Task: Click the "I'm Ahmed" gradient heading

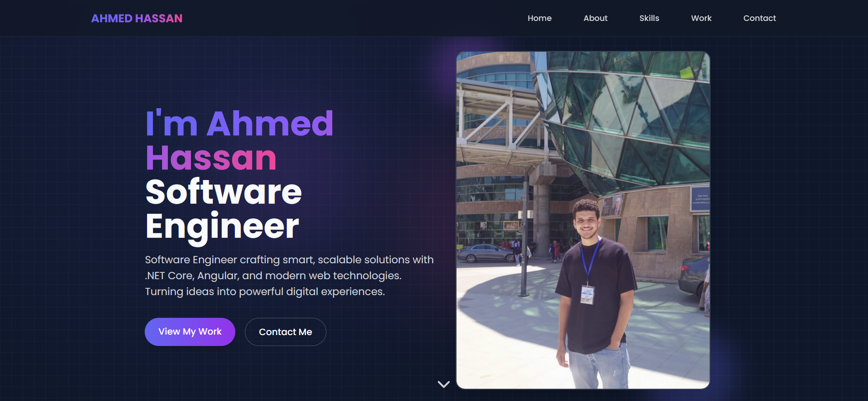Action: pos(239,124)
